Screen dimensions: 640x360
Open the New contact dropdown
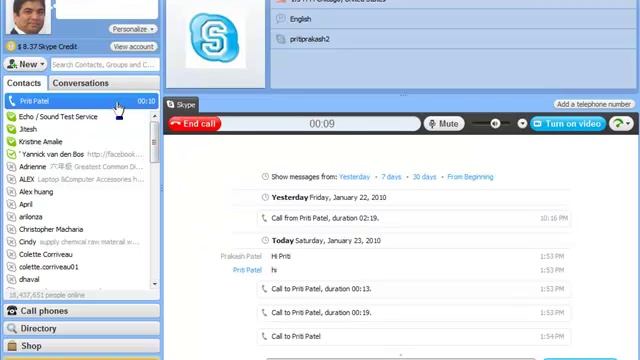point(26,64)
